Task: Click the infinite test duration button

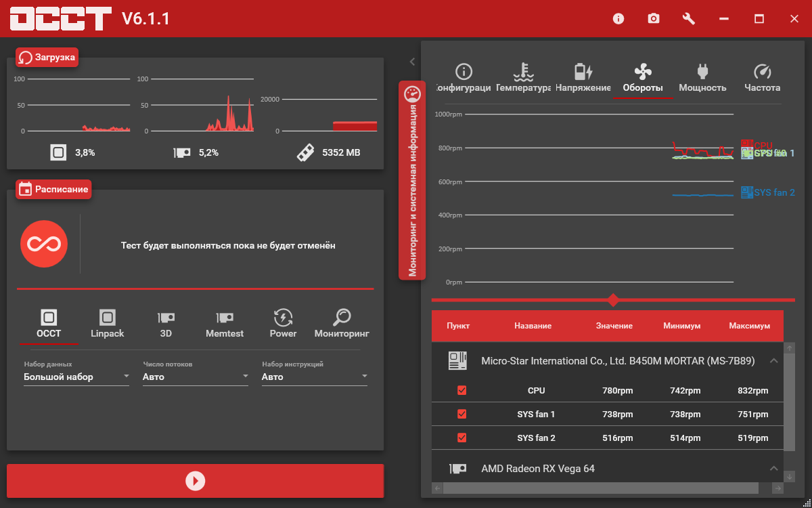Action: 44,244
